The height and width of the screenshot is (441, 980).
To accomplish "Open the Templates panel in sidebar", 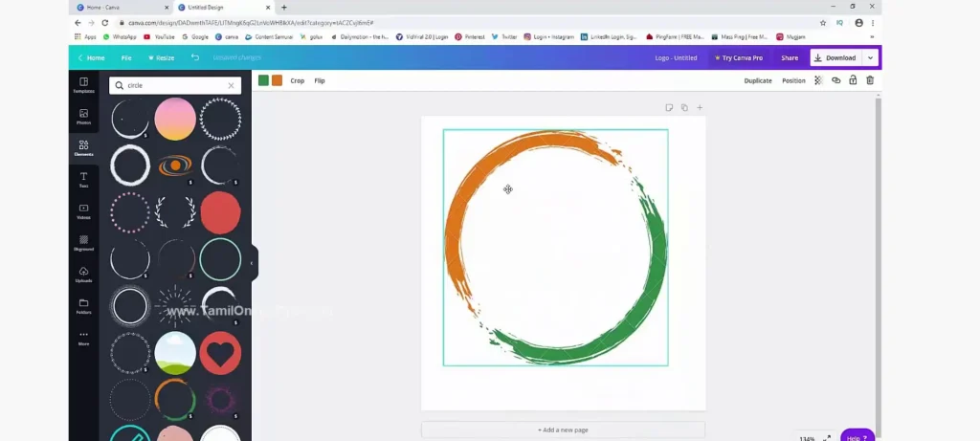I will pyautogui.click(x=83, y=85).
